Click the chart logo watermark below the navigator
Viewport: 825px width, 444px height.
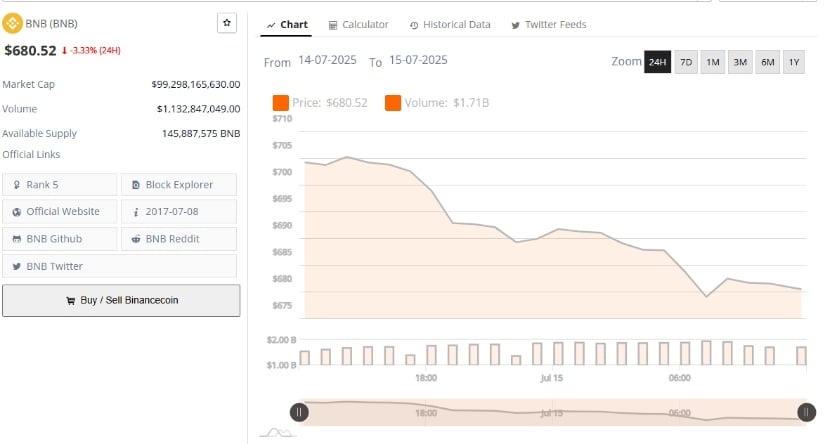point(278,432)
